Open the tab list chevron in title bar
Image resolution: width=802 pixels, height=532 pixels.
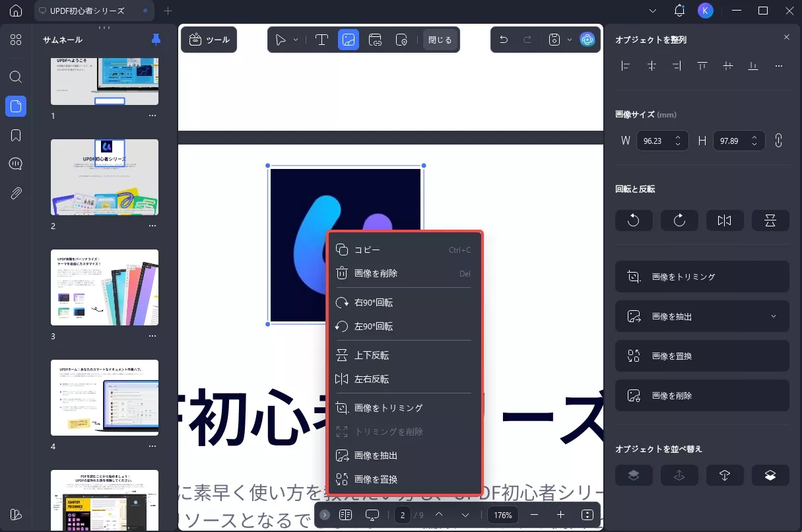tap(653, 11)
